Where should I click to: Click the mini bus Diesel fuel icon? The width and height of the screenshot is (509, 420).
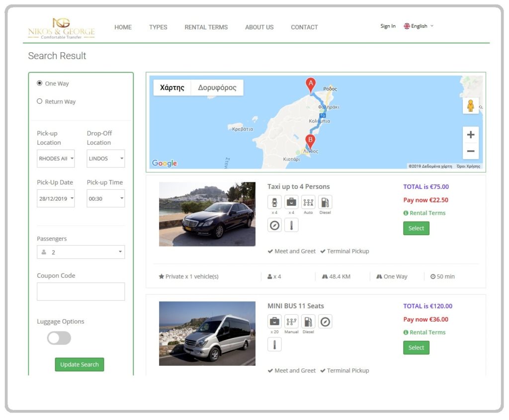point(308,322)
